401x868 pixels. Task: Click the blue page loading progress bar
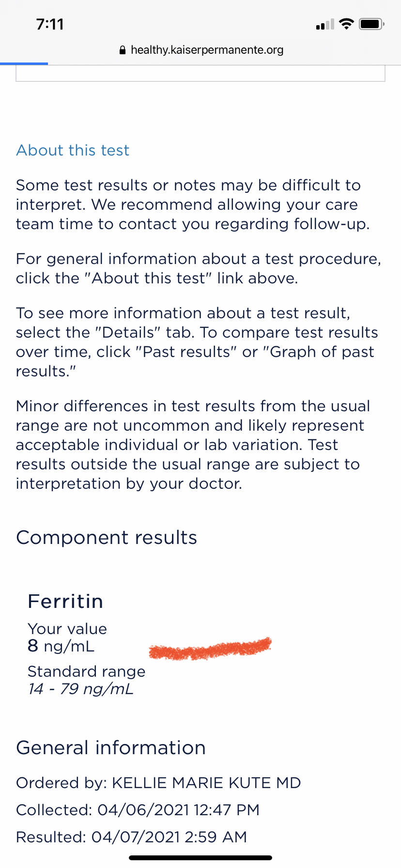coord(24,63)
